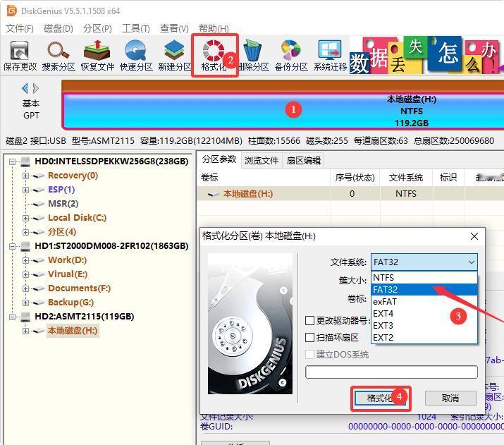Start System Migration (系统迁移) tool

(330, 51)
